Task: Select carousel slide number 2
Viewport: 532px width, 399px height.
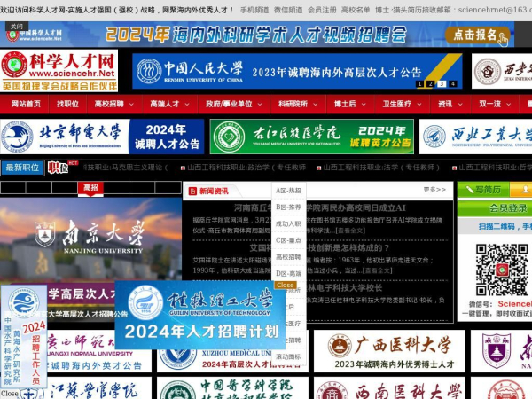Action: [x=431, y=84]
